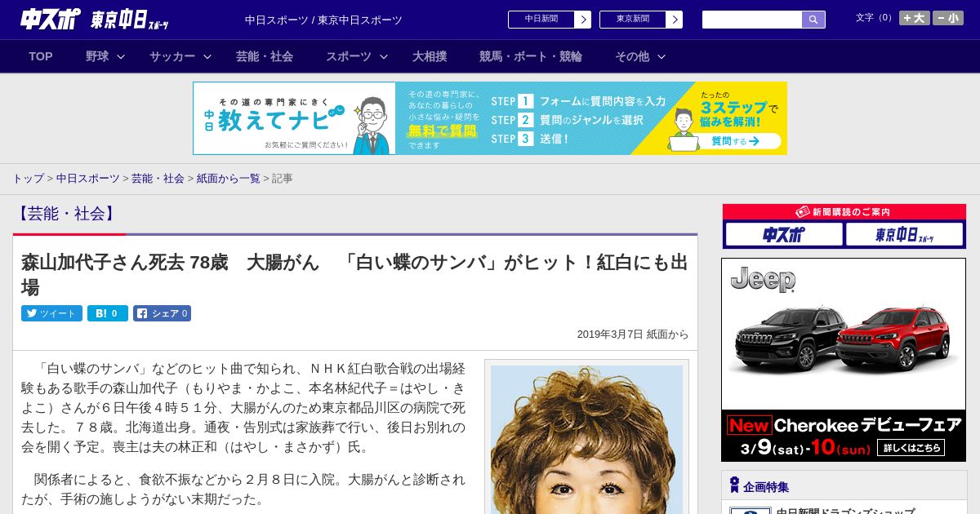Screen dimensions: 980x514
Task: Go to TOP in navigation bar
Action: click(41, 56)
